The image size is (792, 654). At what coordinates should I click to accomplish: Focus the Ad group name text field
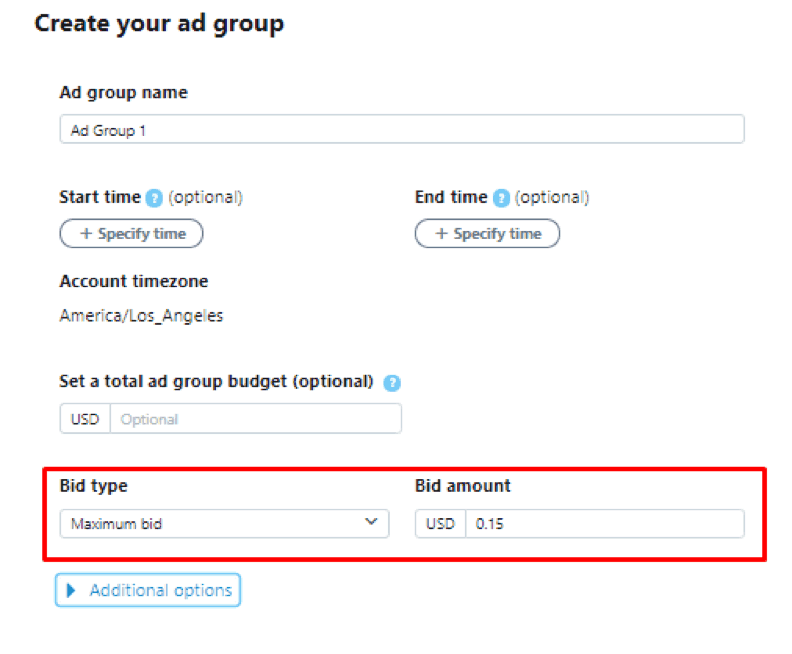click(x=402, y=130)
